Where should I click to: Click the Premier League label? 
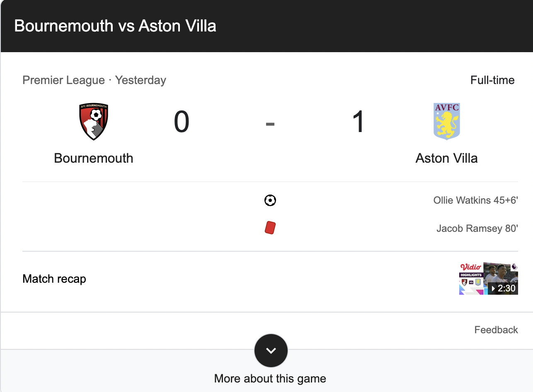64,80
